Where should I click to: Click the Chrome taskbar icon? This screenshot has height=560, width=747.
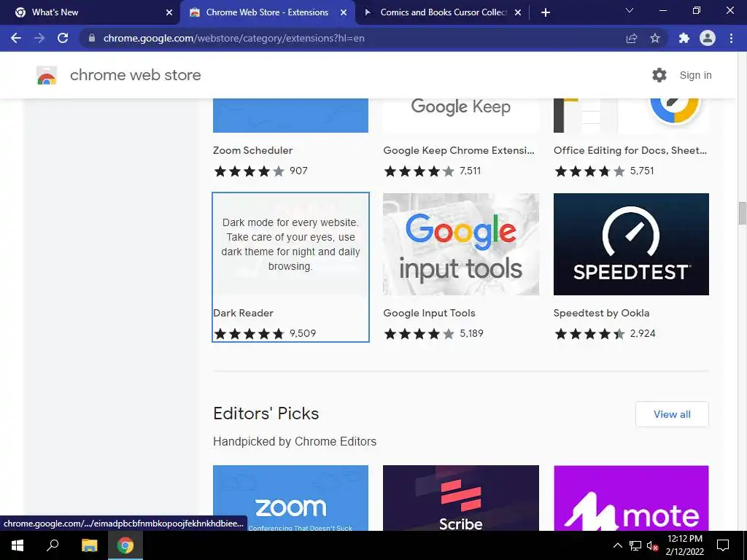[125, 545]
